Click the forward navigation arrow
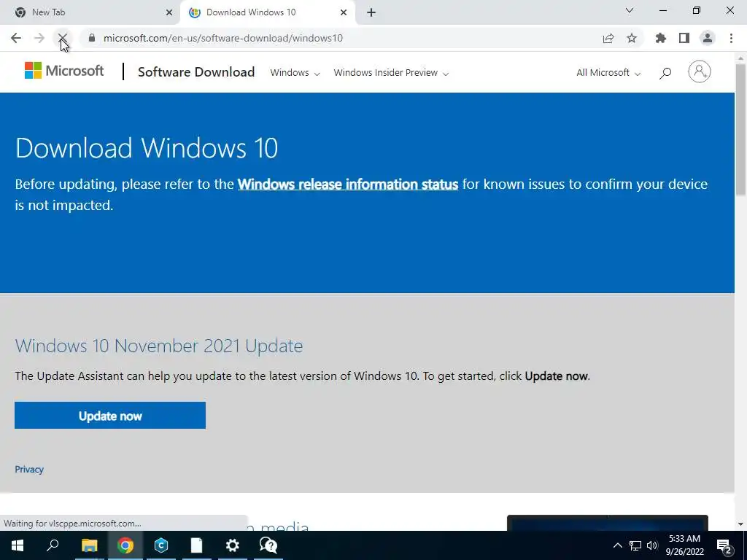Image resolution: width=747 pixels, height=560 pixels. 39,38
